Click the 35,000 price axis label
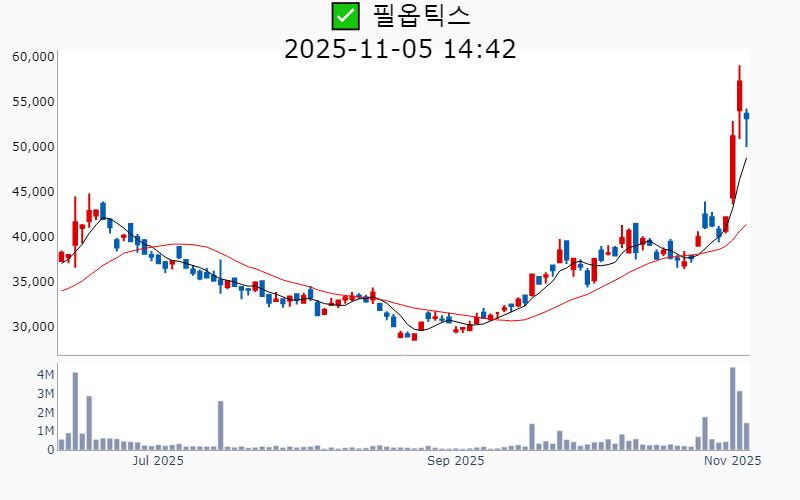800x500 pixels. coord(33,282)
